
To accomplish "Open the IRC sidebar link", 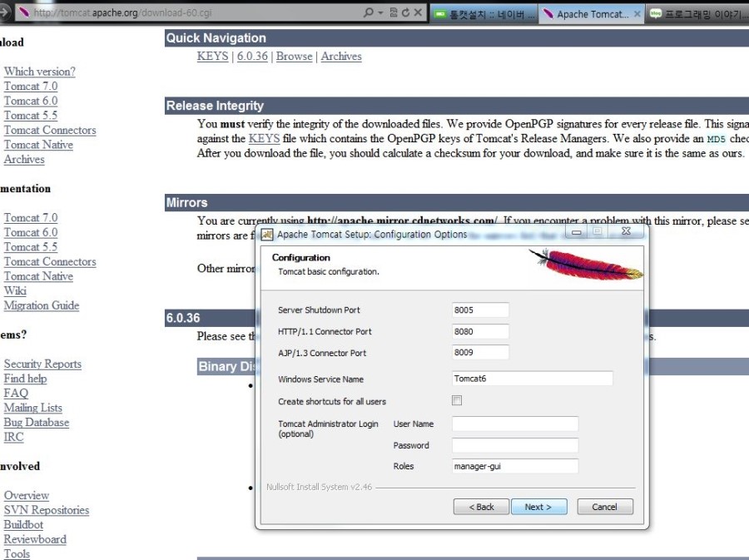I will click(x=13, y=437).
